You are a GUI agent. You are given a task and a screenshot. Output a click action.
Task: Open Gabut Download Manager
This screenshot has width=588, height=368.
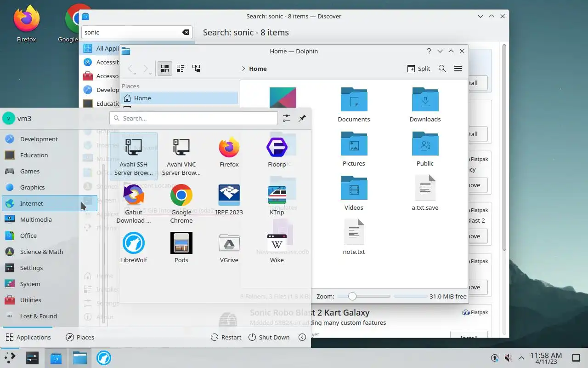click(134, 204)
